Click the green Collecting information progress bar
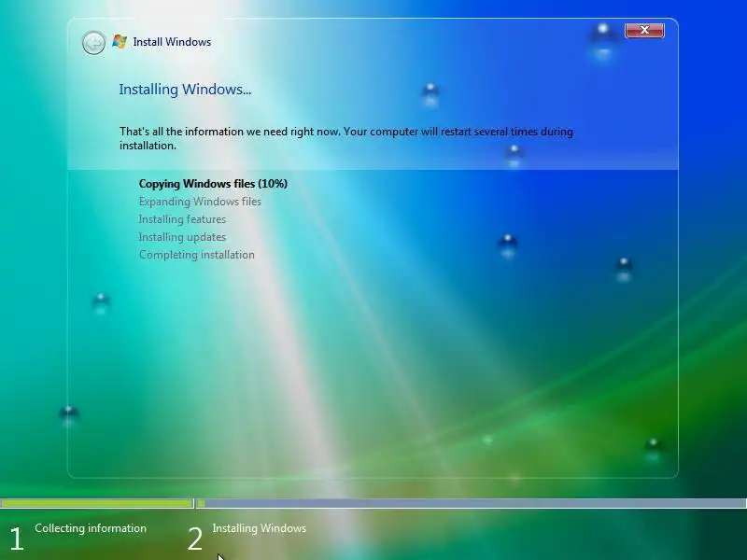 point(97,503)
